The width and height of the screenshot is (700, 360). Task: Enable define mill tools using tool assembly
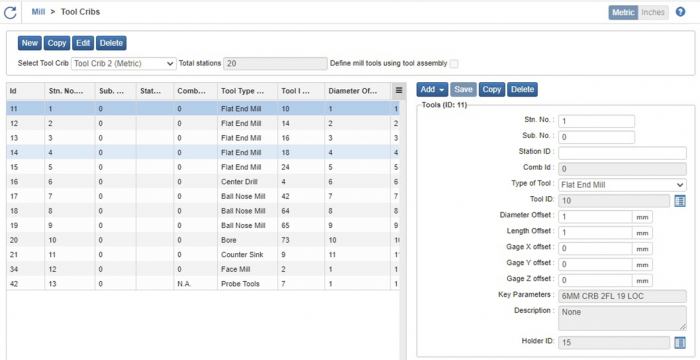click(x=454, y=64)
